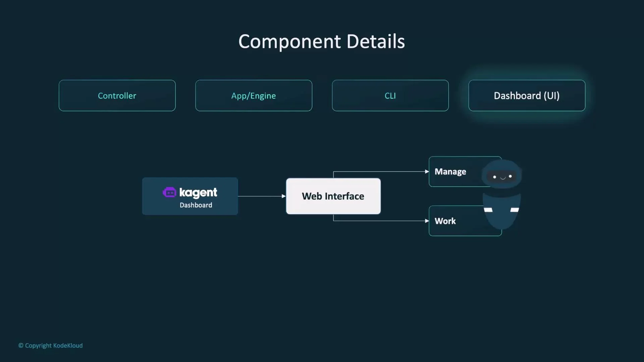Click the Work box
This screenshot has width=644, height=362.
pos(465,221)
